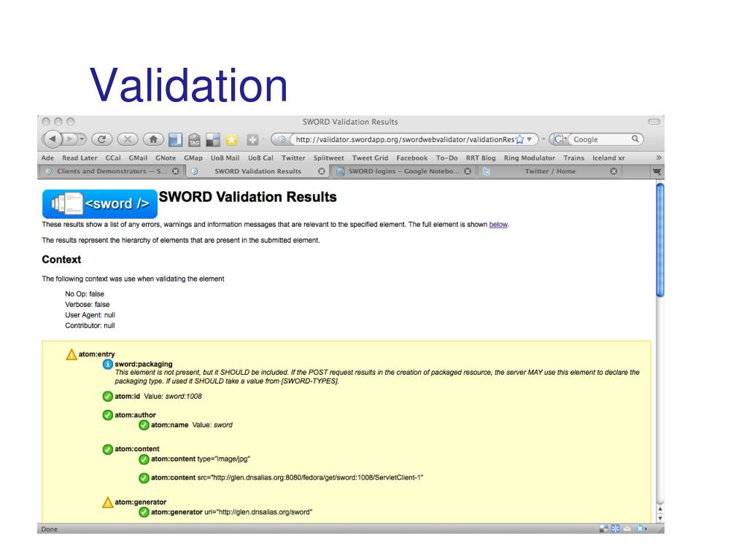Open the list all tabs dropdown
Viewport: 747px width, 560px height.
657,171
